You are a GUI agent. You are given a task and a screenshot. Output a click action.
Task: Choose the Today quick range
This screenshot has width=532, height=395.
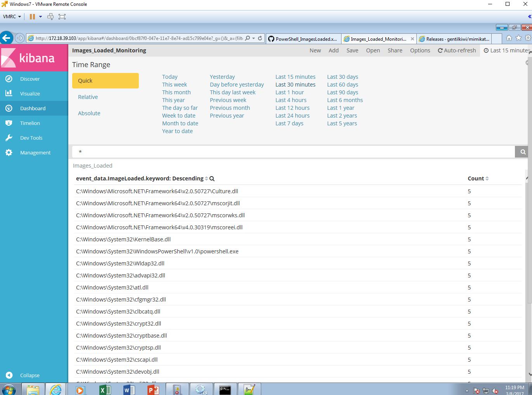point(170,77)
